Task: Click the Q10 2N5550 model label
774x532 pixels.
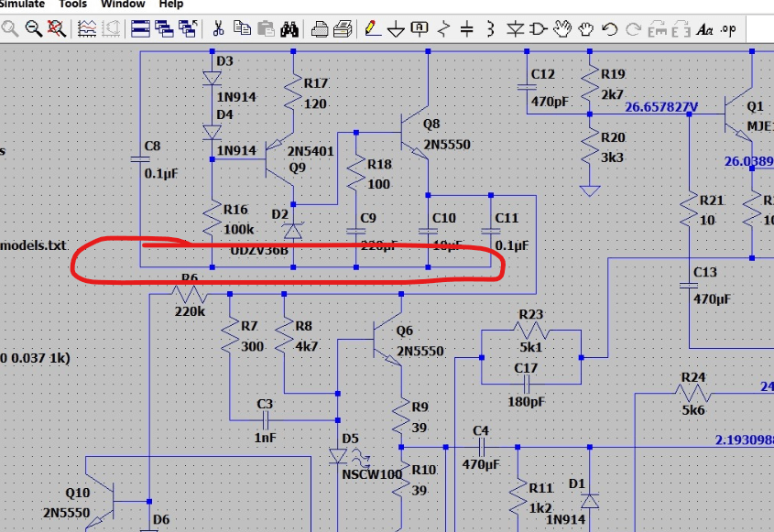Action: pos(66,513)
